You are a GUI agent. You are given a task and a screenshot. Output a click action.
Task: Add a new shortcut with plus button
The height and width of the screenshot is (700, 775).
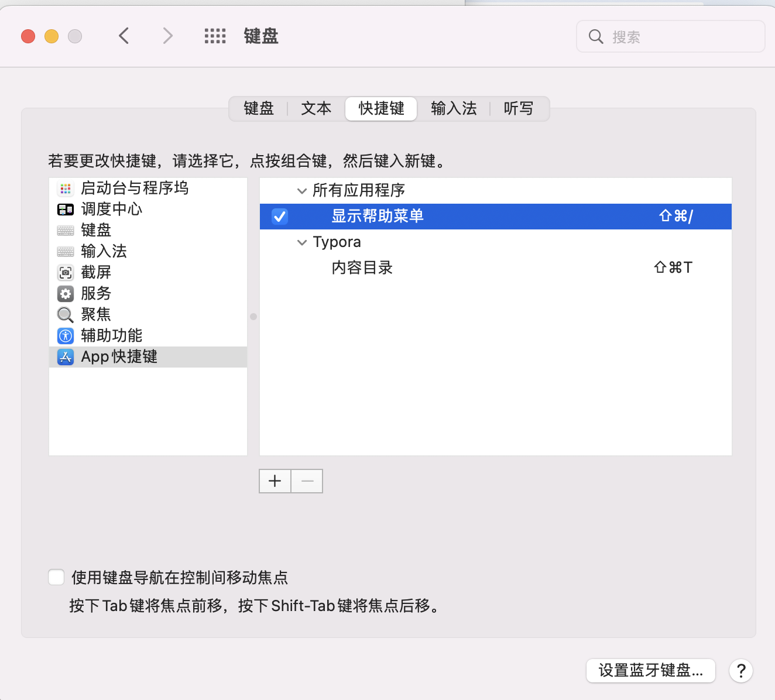click(x=275, y=481)
